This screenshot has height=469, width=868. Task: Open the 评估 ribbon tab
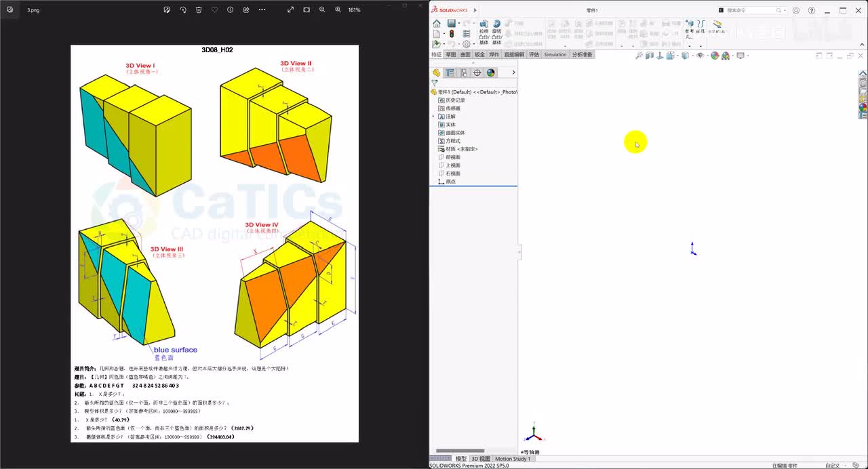[x=534, y=55]
